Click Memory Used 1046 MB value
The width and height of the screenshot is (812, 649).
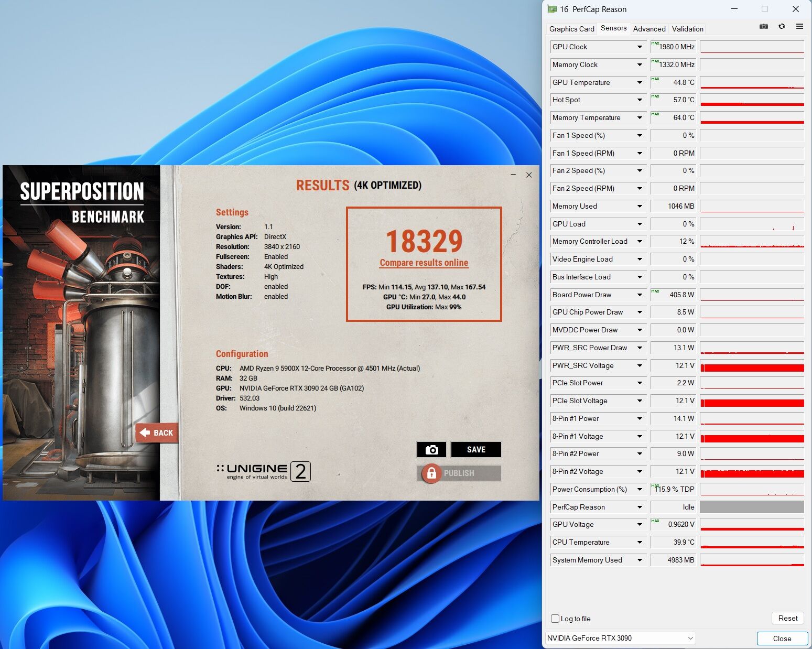point(674,206)
